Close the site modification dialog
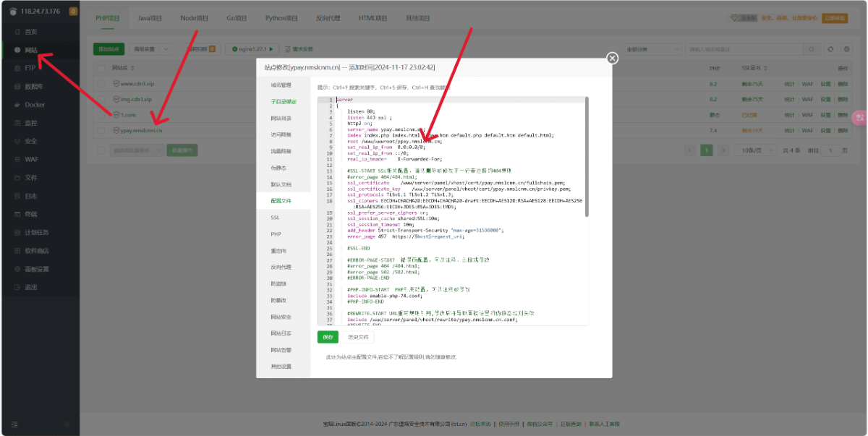This screenshot has width=868, height=436. click(x=612, y=58)
